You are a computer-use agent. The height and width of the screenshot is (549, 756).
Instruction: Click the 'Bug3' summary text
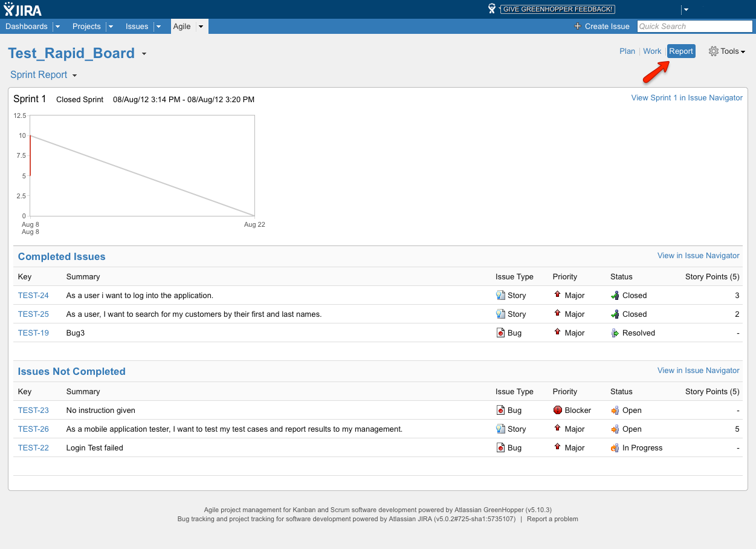[x=76, y=333]
